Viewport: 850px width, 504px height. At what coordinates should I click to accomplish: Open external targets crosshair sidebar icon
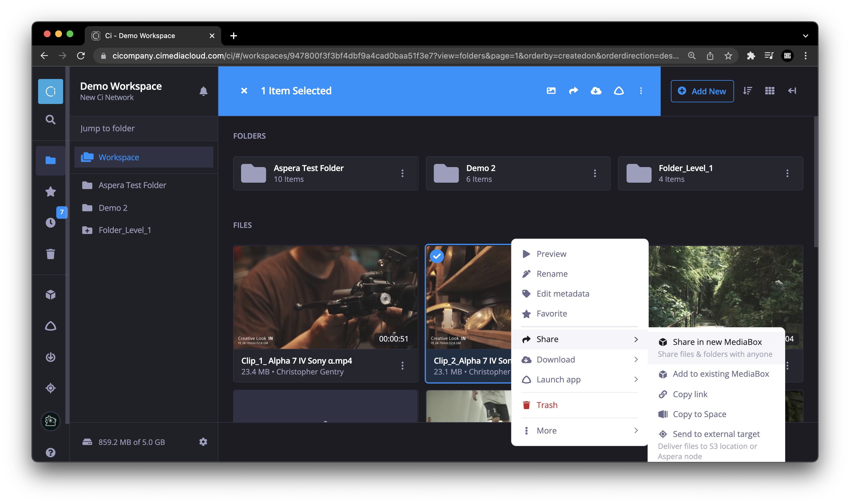click(50, 388)
